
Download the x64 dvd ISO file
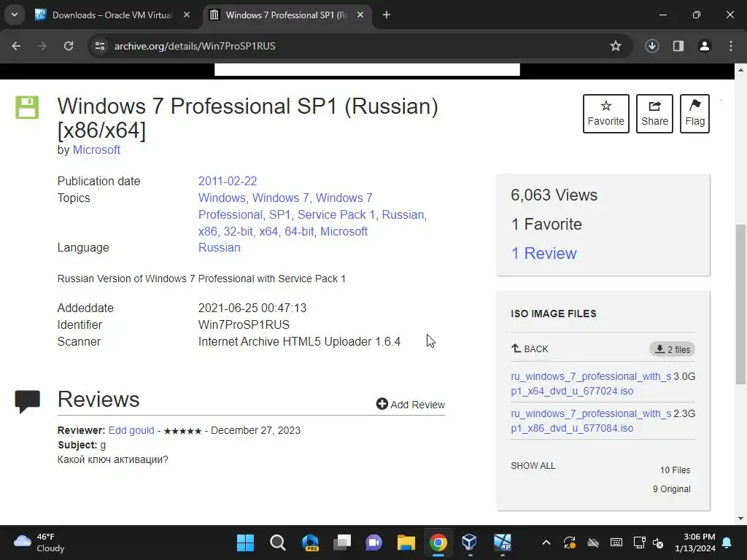[x=591, y=384]
